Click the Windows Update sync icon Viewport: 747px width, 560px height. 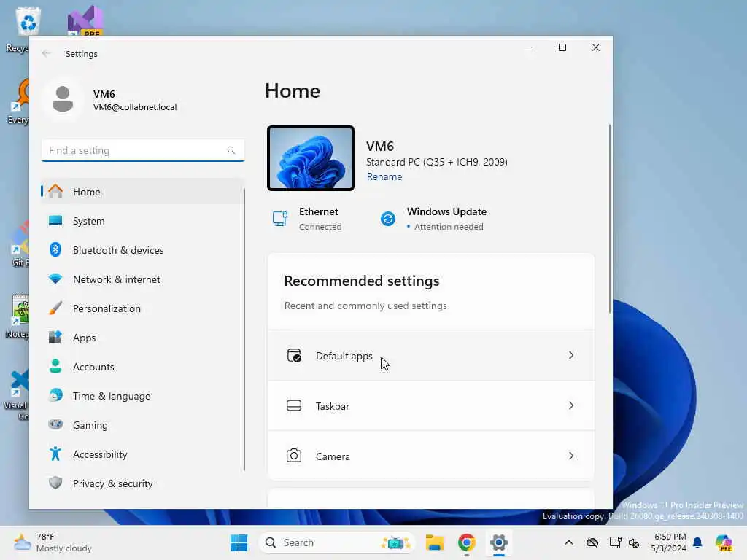pos(388,219)
